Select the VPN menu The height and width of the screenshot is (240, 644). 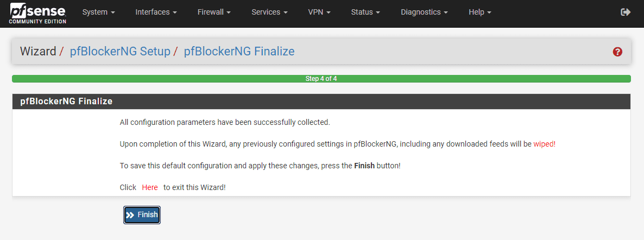point(319,12)
